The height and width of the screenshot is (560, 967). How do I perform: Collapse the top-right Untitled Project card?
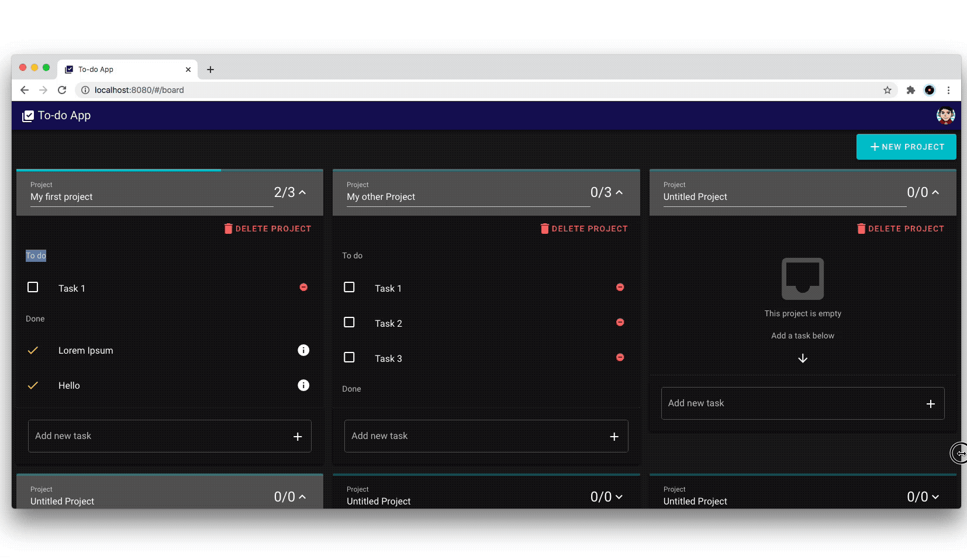pos(935,192)
